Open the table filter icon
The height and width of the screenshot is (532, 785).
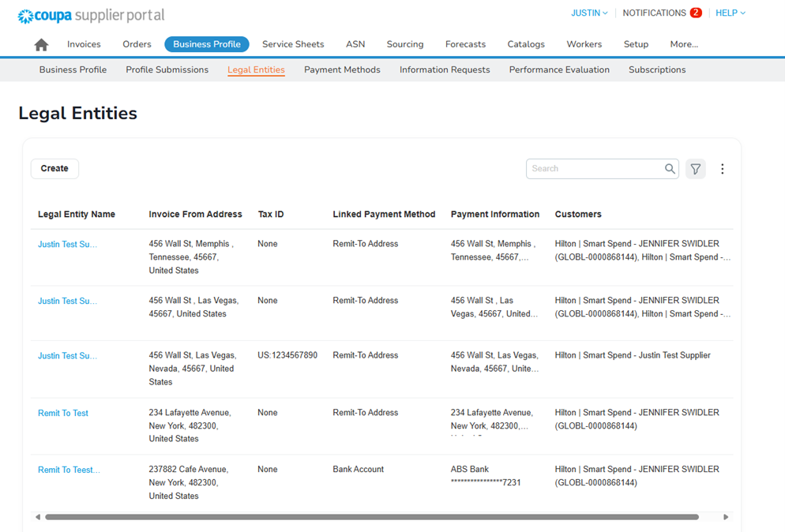[695, 169]
